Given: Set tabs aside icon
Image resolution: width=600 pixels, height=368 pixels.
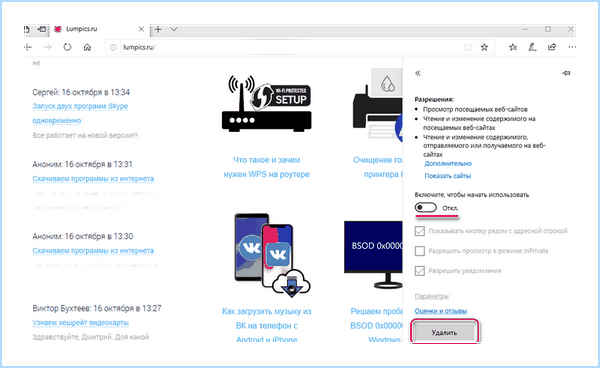Looking at the screenshot, I should pyautogui.click(x=42, y=29).
